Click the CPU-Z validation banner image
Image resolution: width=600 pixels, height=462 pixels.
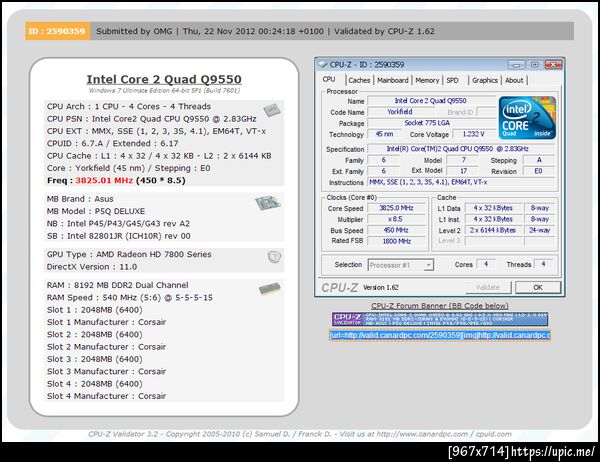(x=440, y=319)
